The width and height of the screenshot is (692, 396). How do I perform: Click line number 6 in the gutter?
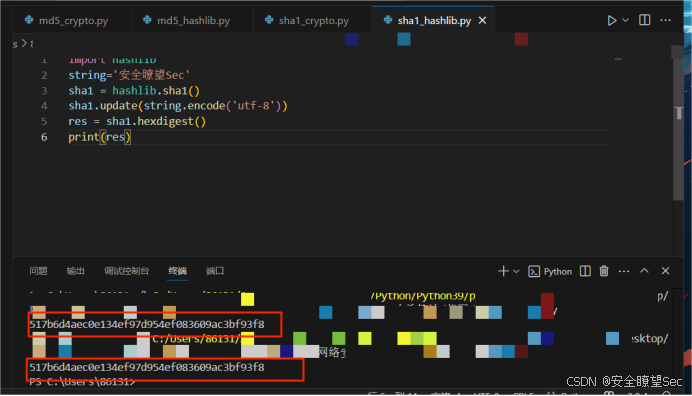coord(44,137)
